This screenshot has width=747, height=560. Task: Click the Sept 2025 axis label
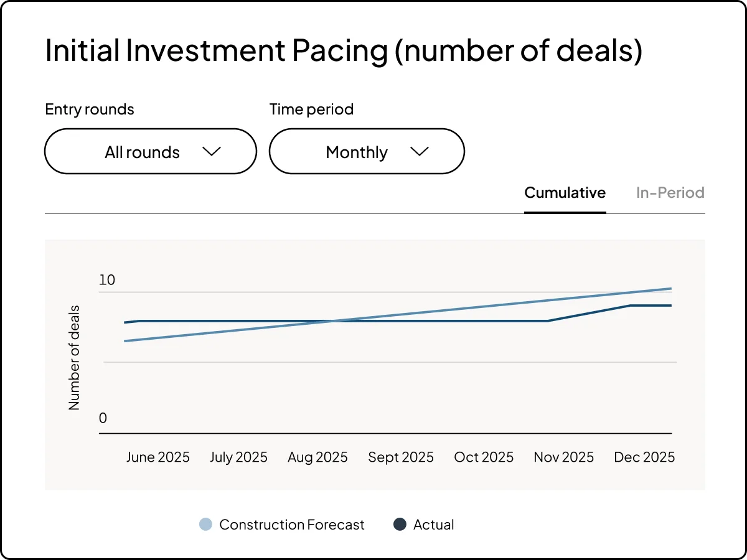(x=401, y=457)
